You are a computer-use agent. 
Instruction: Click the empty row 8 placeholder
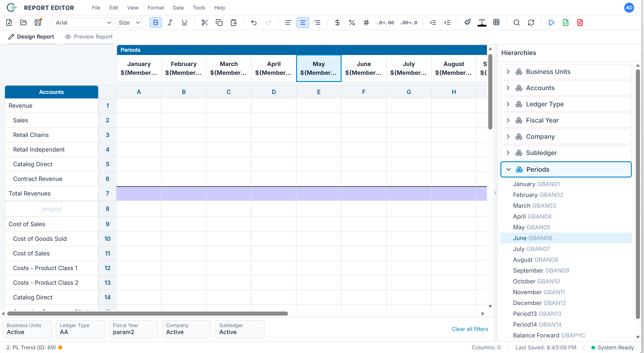(x=52, y=209)
